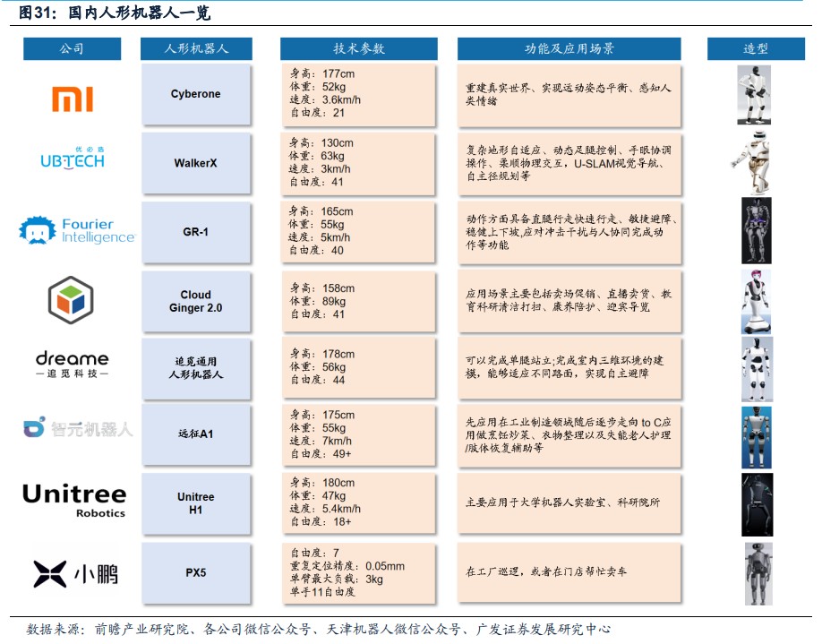Click the orange Xiaomi MI logo
This screenshot has width=822, height=644.
click(x=73, y=99)
